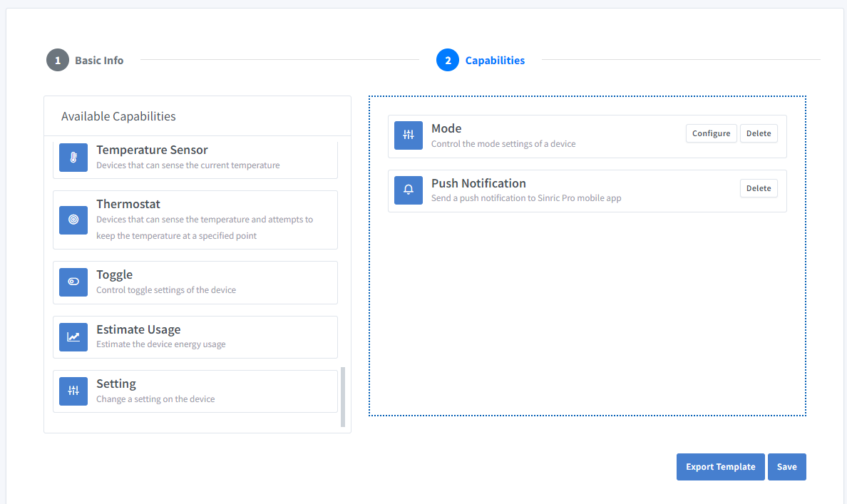Go to step 1 circle indicator
Viewport: 847px width, 504px height.
(58, 61)
